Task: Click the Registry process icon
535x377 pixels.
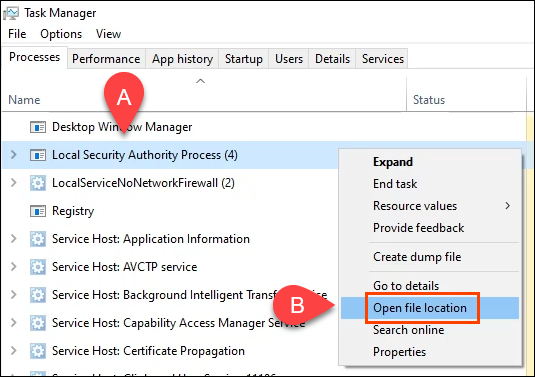Action: pos(38,211)
